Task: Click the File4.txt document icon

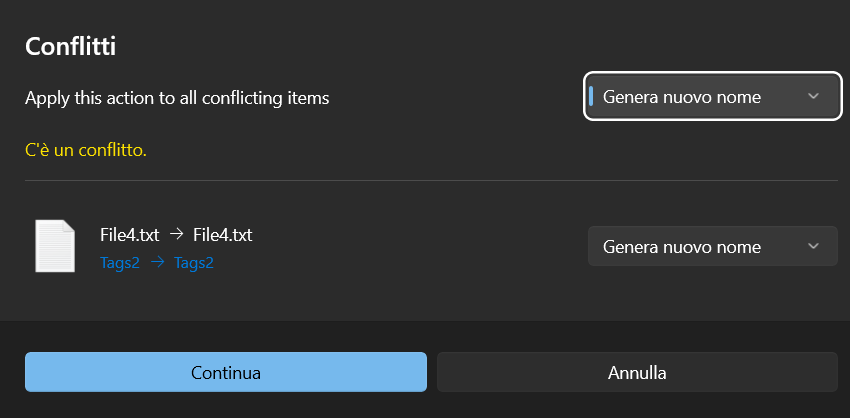Action: (54, 246)
